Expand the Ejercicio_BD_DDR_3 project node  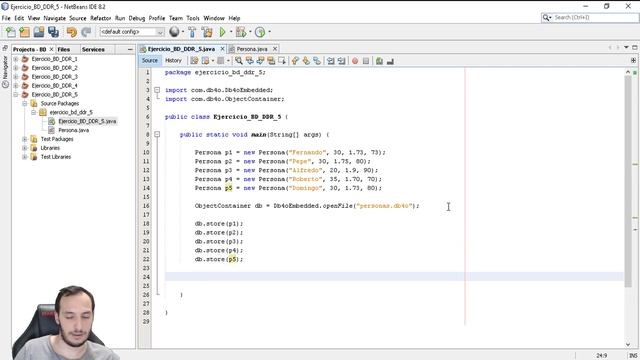16,77
